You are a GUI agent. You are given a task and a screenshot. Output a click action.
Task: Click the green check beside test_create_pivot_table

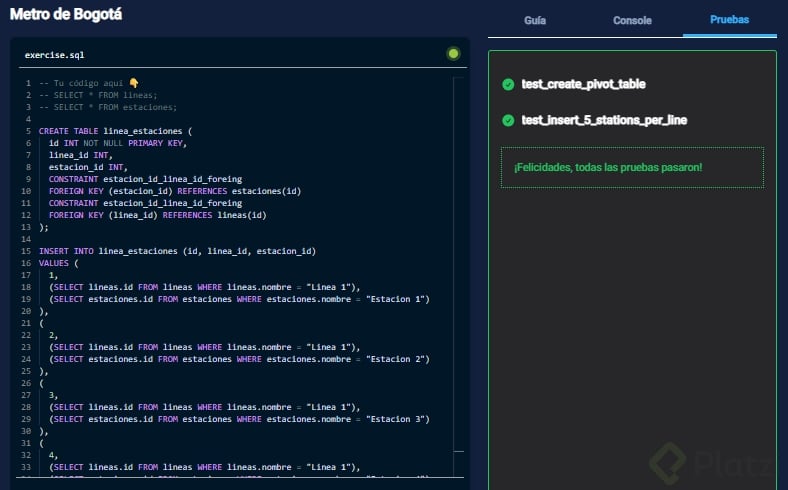click(x=508, y=84)
